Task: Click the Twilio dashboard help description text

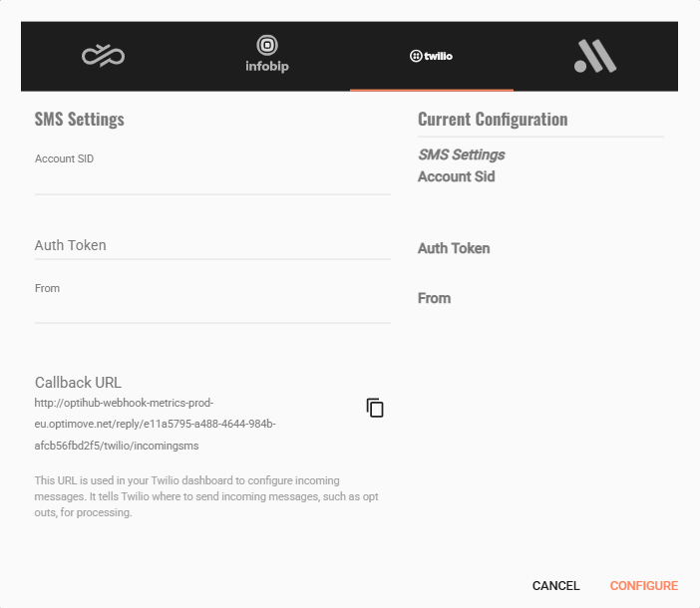Action: point(206,496)
